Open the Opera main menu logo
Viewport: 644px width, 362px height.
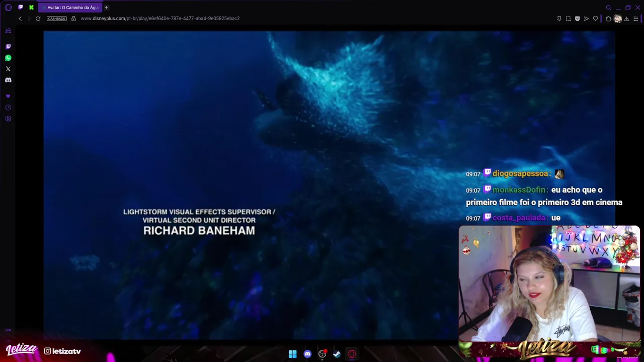(x=8, y=8)
